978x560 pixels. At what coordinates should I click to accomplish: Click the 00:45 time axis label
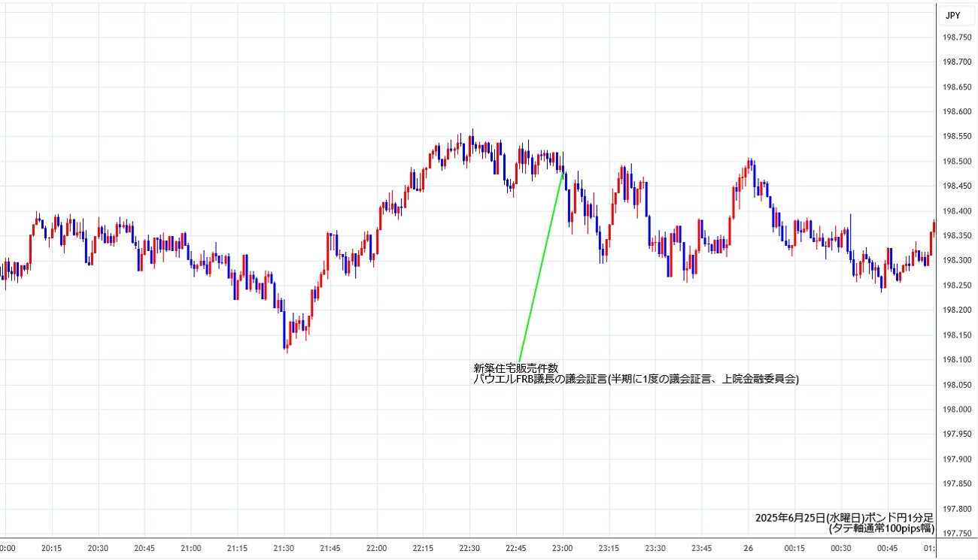888,549
